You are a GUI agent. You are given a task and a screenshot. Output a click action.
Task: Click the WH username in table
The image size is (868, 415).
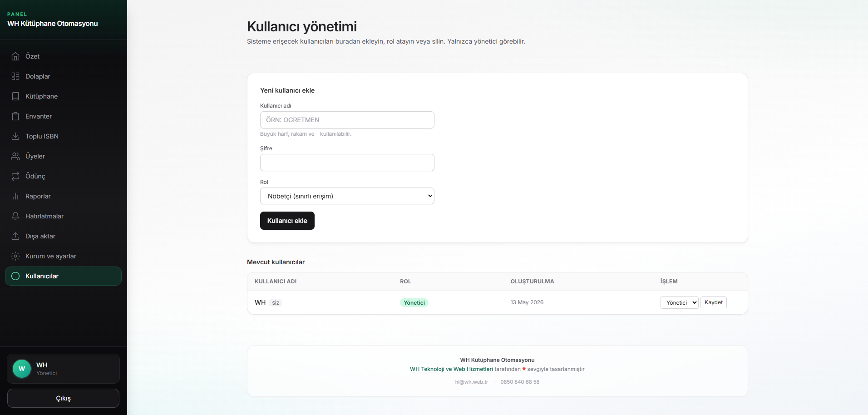[x=260, y=302]
